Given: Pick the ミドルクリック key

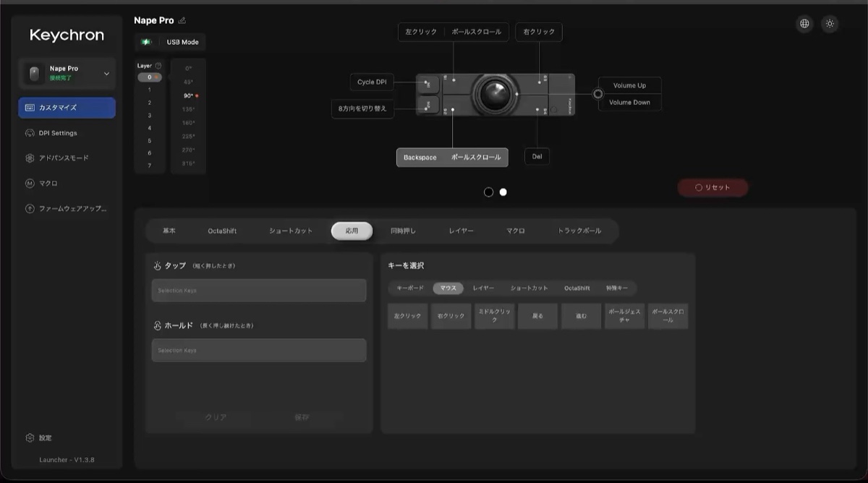Looking at the screenshot, I should [495, 316].
